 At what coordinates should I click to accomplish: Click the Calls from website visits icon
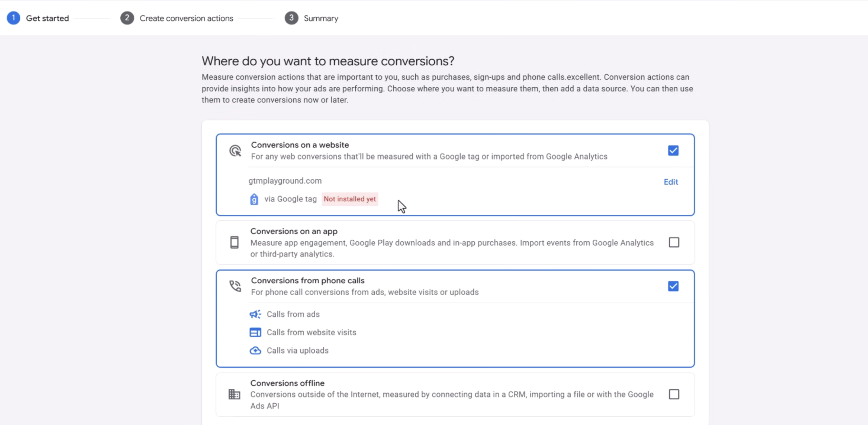point(255,332)
